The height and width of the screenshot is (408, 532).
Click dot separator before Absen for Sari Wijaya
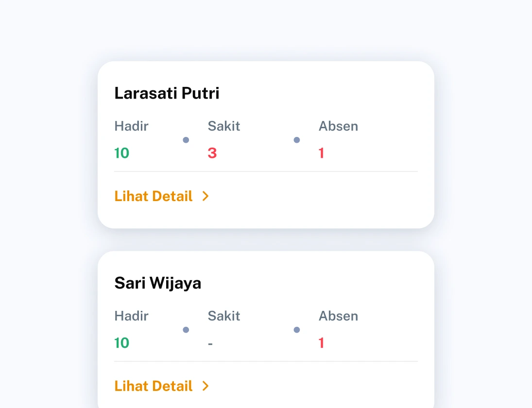(296, 330)
